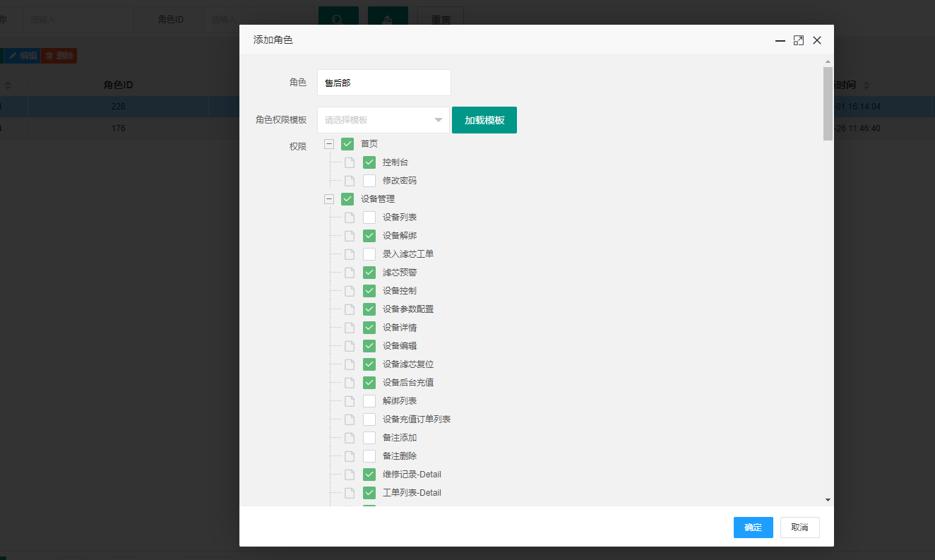Screen dimensions: 935x560
Task: Check the 设备列表 permission checkbox
Action: pos(369,218)
